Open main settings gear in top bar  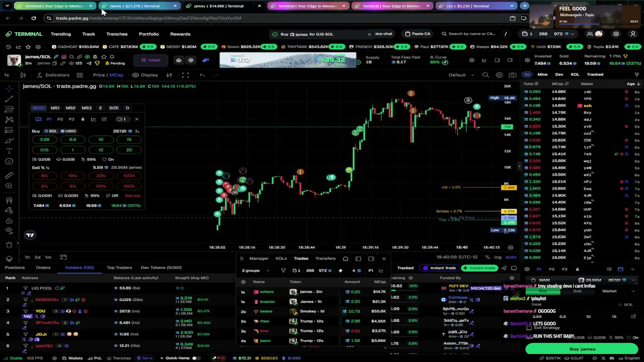pos(616,34)
